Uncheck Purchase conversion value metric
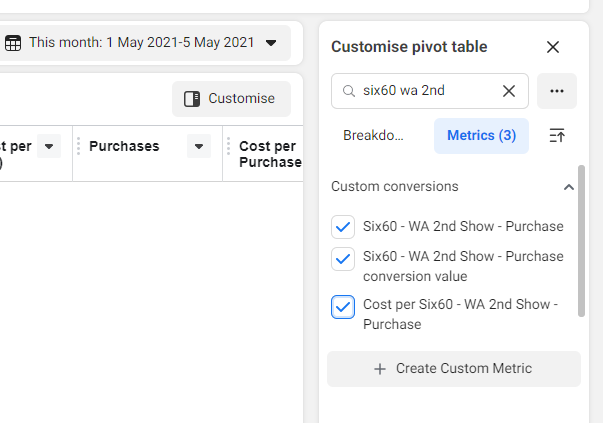Image resolution: width=603 pixels, height=423 pixels. click(343, 259)
